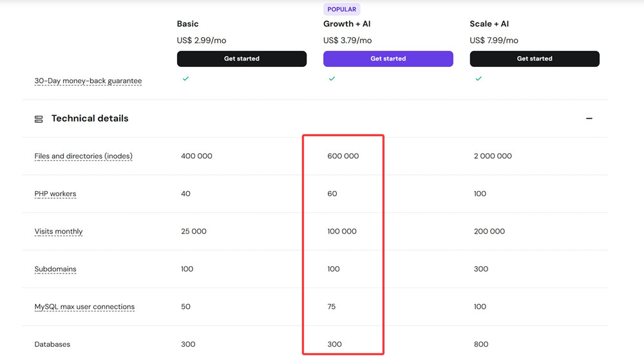Collapse Technical details with the minus icon
The height and width of the screenshot is (359, 644).
click(x=589, y=118)
